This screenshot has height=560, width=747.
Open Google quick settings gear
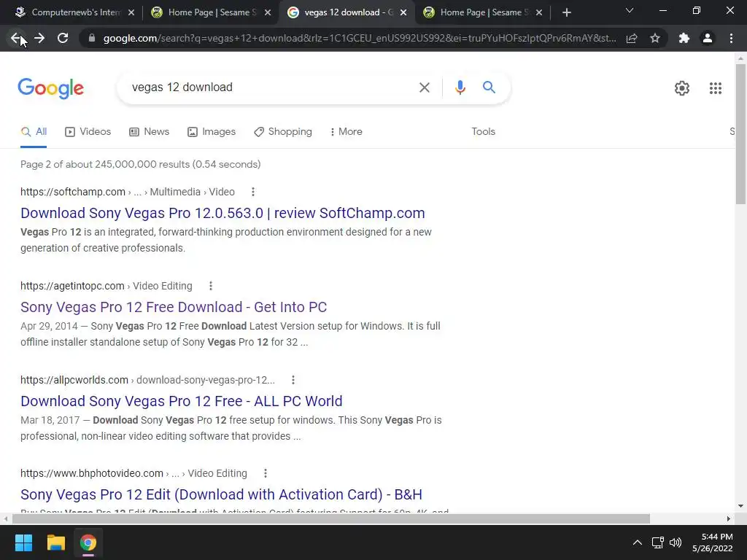[682, 88]
